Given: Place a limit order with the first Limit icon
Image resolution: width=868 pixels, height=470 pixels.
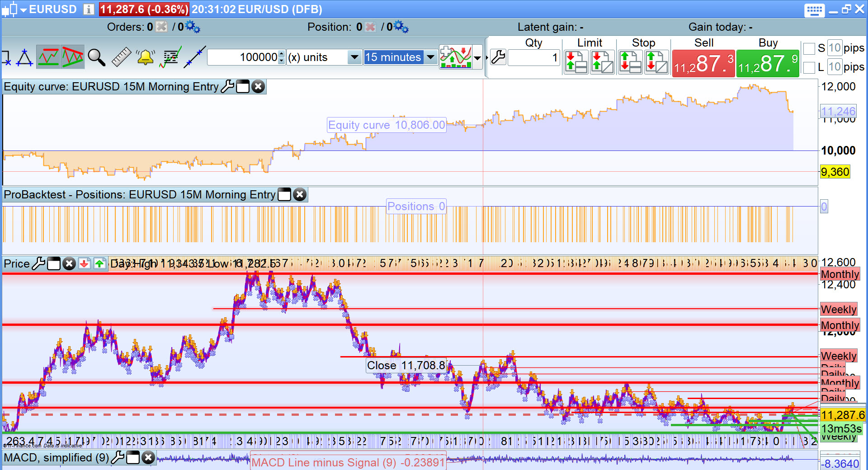Looking at the screenshot, I should click(576, 62).
